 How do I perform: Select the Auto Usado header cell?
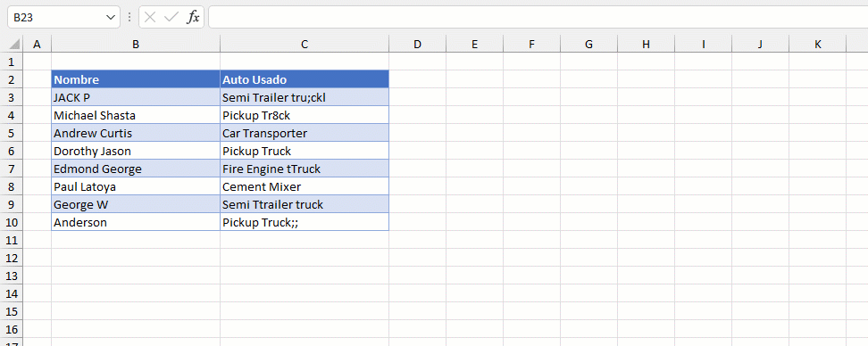[305, 79]
